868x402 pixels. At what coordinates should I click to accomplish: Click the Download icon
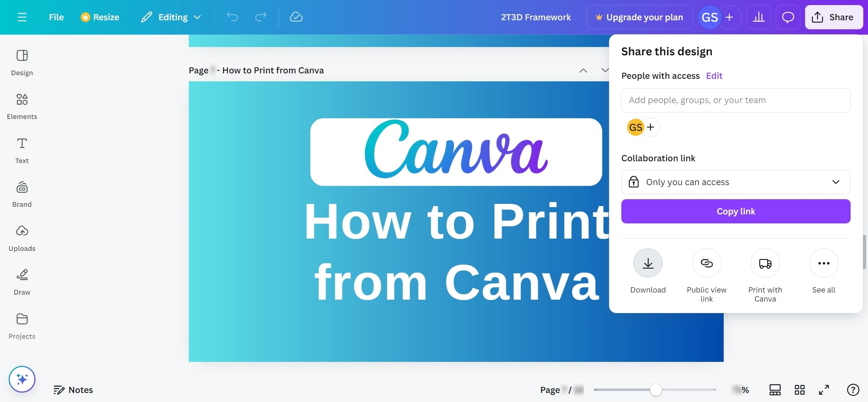pyautogui.click(x=648, y=263)
